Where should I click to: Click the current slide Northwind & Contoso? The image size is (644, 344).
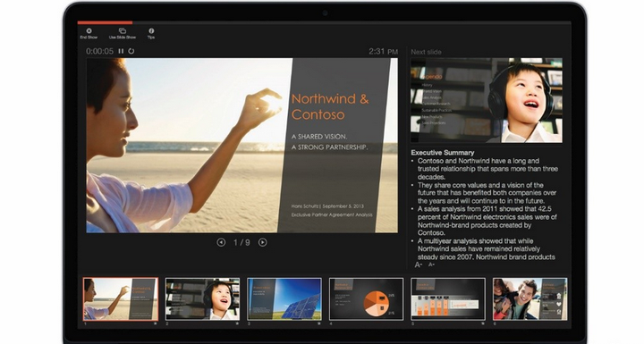point(241,146)
